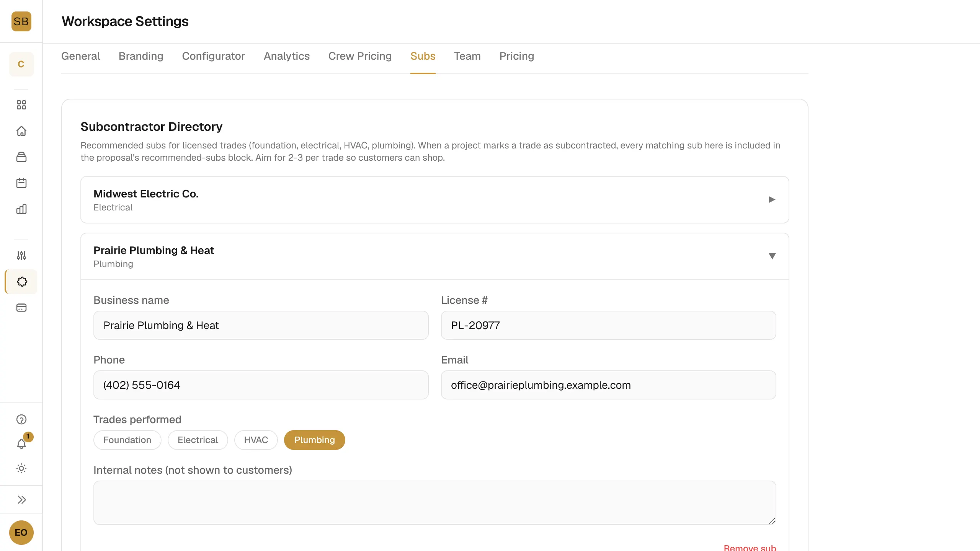Viewport: 980px width, 551px height.
Task: Toggle the HVAC trade chip
Action: (256, 440)
